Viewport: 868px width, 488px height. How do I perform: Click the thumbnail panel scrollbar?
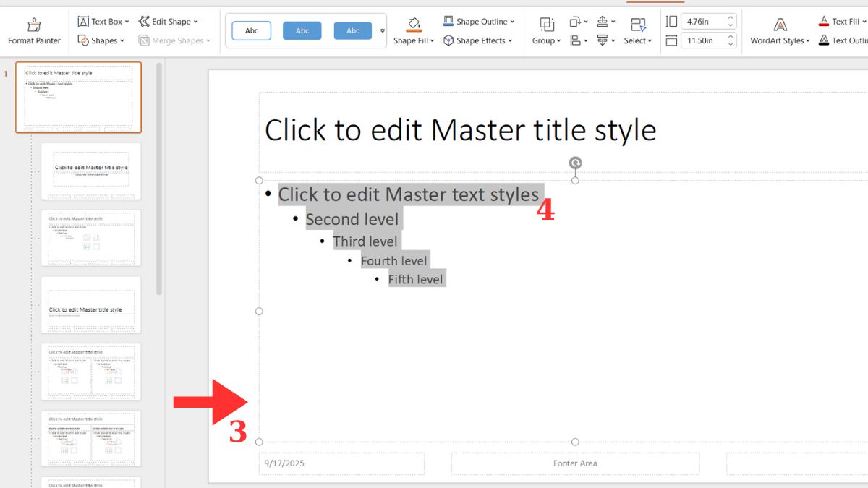tap(159, 177)
